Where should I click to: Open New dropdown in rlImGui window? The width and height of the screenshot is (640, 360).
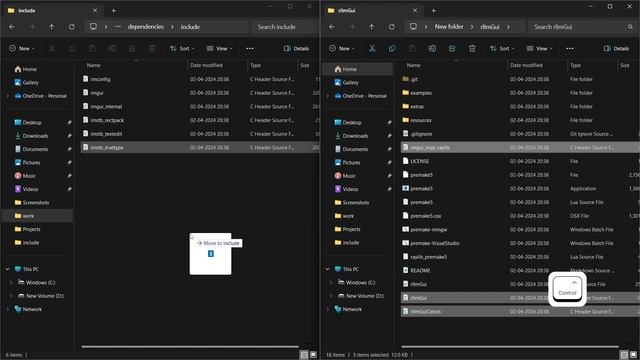point(342,49)
